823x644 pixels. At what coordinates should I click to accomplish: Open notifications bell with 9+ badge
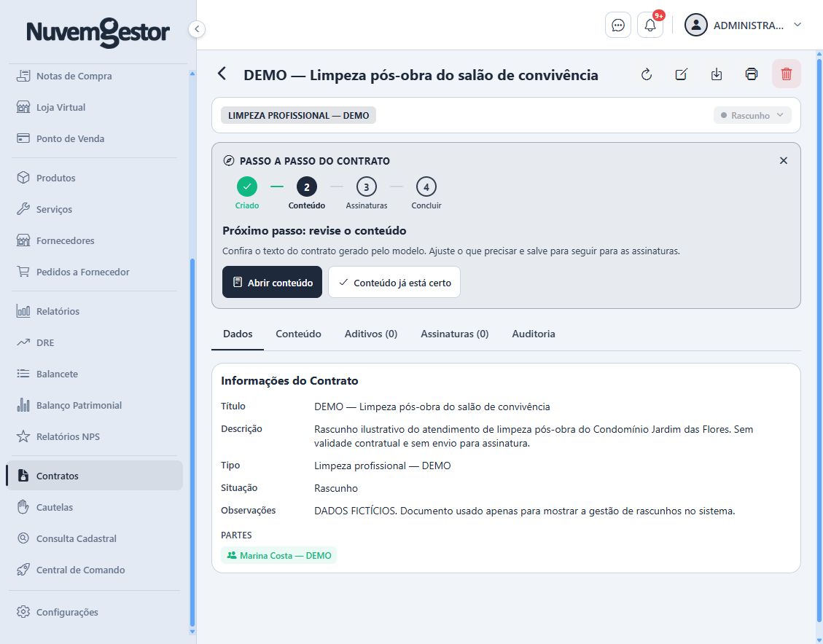tap(650, 25)
